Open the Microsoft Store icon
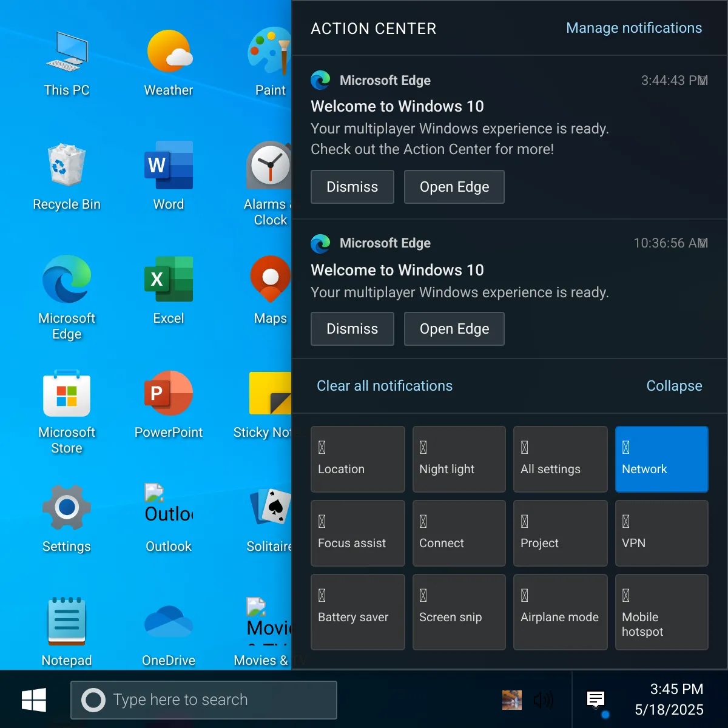Screen dimensions: 728x728 pos(67,413)
